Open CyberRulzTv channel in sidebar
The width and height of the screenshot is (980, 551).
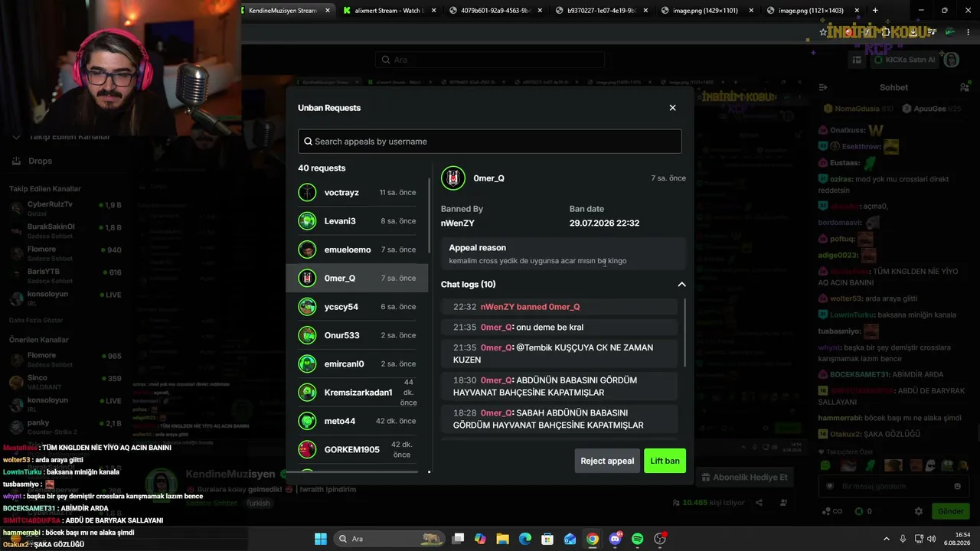(66, 208)
